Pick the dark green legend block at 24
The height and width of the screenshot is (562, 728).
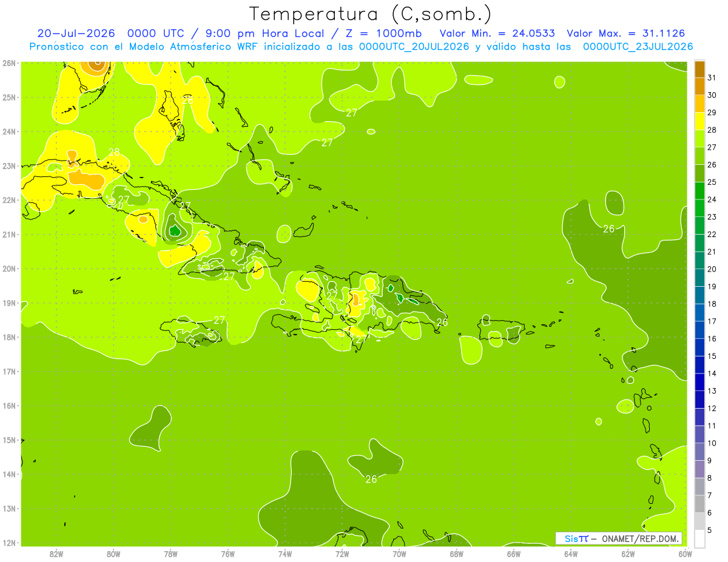click(699, 191)
